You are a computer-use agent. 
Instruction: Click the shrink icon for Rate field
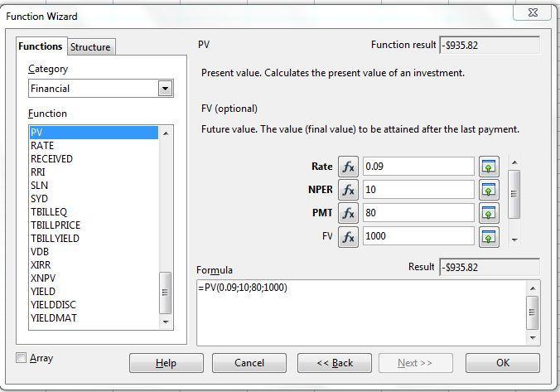[489, 167]
